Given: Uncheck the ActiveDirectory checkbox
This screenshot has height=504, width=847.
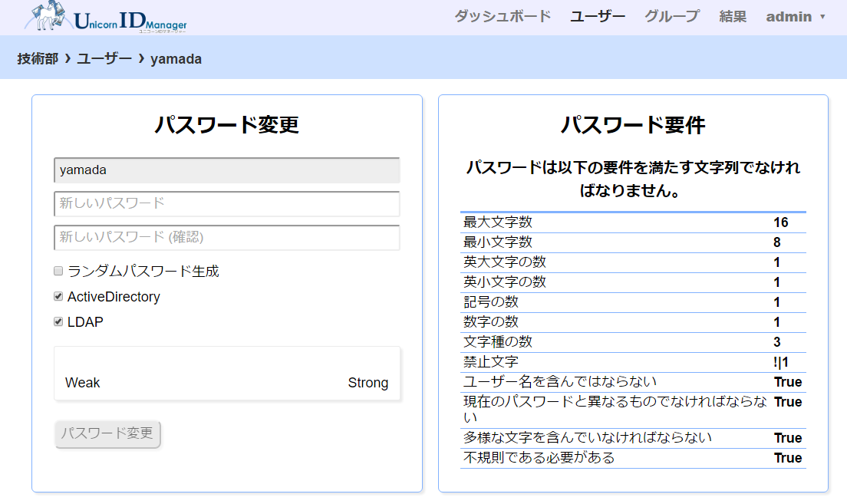Looking at the screenshot, I should click(58, 296).
